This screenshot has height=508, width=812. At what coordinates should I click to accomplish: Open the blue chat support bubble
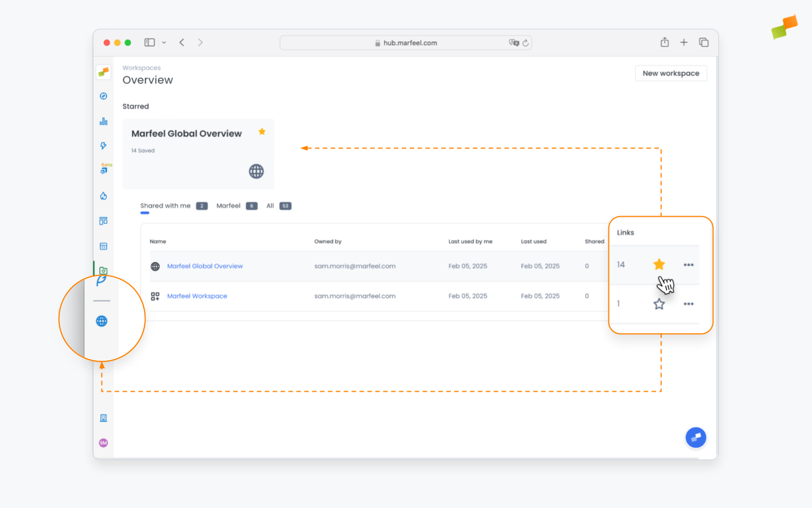pyautogui.click(x=695, y=437)
